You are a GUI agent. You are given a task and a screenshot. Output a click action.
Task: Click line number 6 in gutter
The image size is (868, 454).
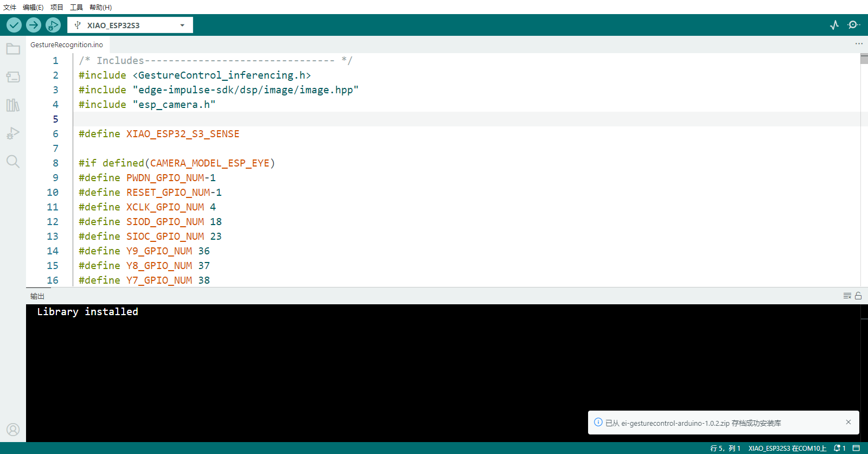pos(55,134)
